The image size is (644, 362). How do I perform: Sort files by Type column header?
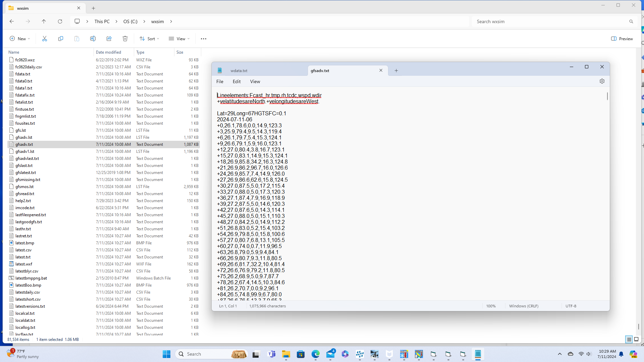(x=154, y=52)
